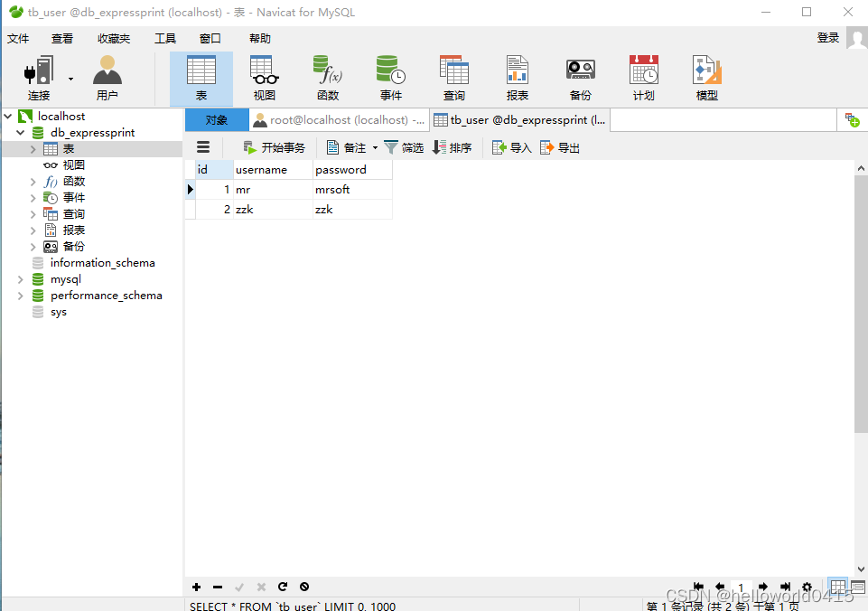This screenshot has height=611, width=868.
Task: Click the page number field
Action: (x=742, y=587)
